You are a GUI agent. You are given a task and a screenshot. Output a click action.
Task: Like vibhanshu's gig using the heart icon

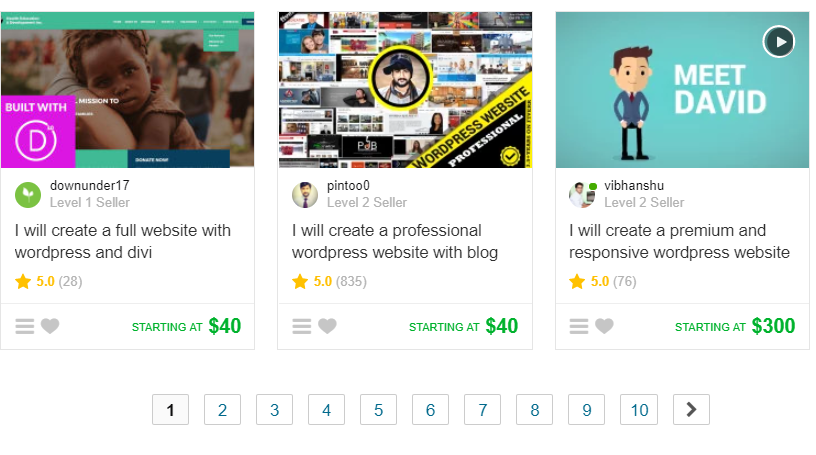(x=604, y=326)
